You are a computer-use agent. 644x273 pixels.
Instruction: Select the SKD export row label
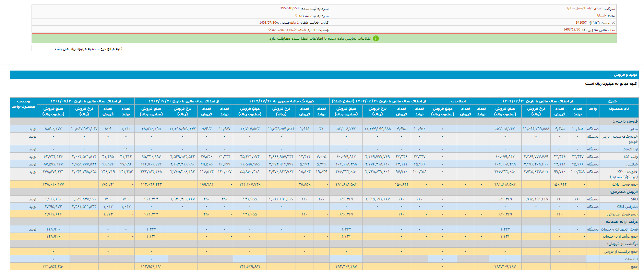634,199
